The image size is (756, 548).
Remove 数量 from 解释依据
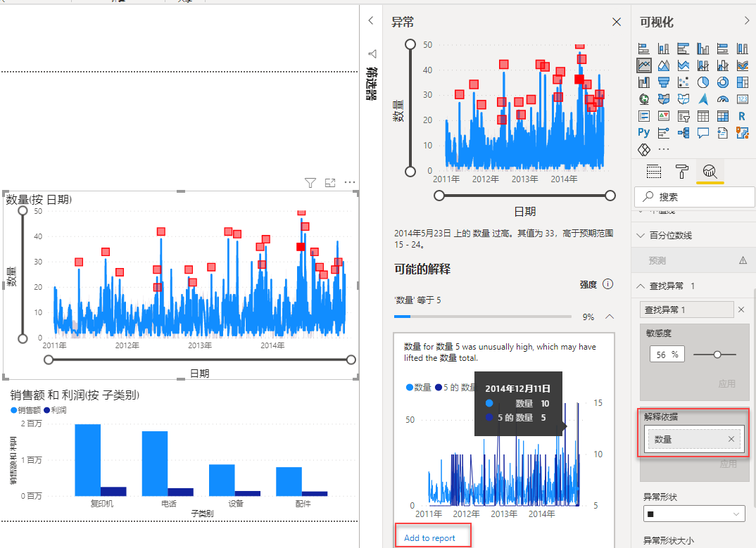[731, 439]
